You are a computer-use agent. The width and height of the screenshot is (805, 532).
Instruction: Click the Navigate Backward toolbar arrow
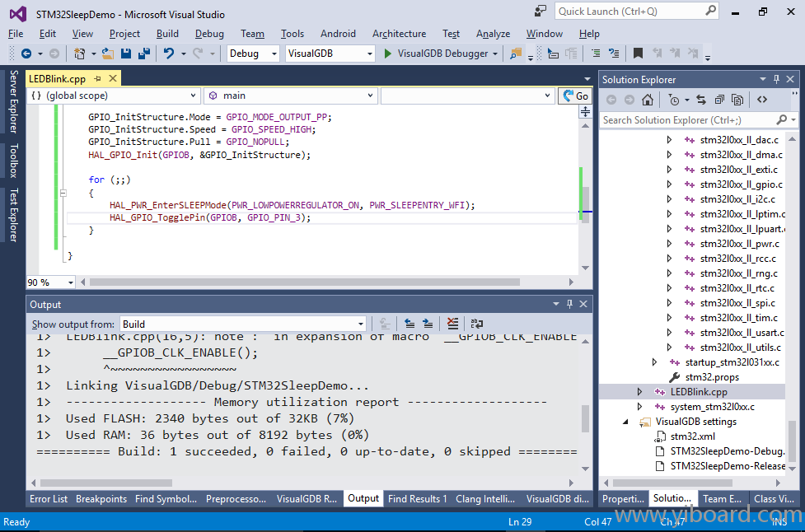coord(26,54)
